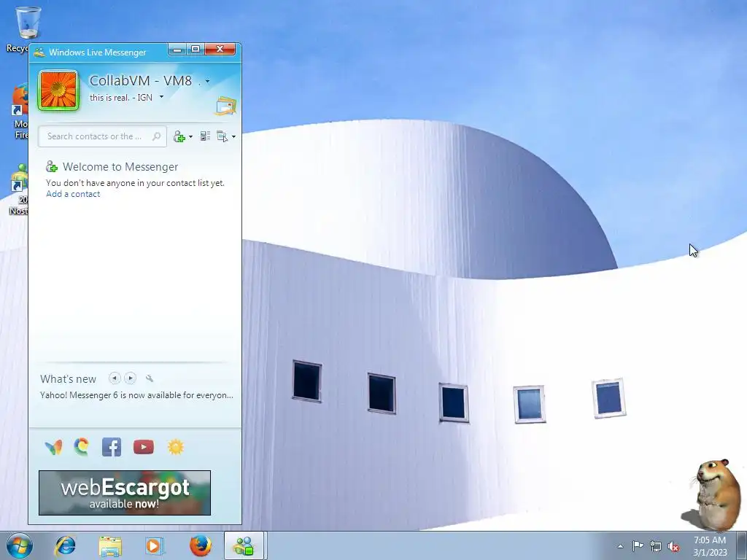Expand the personal message dropdown arrow

tap(161, 97)
